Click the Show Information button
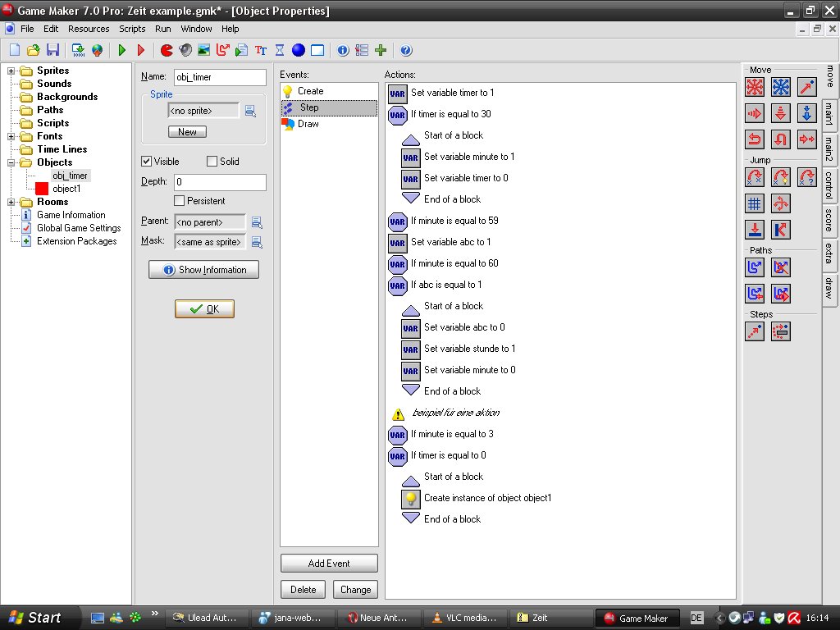The image size is (840, 630). [203, 269]
